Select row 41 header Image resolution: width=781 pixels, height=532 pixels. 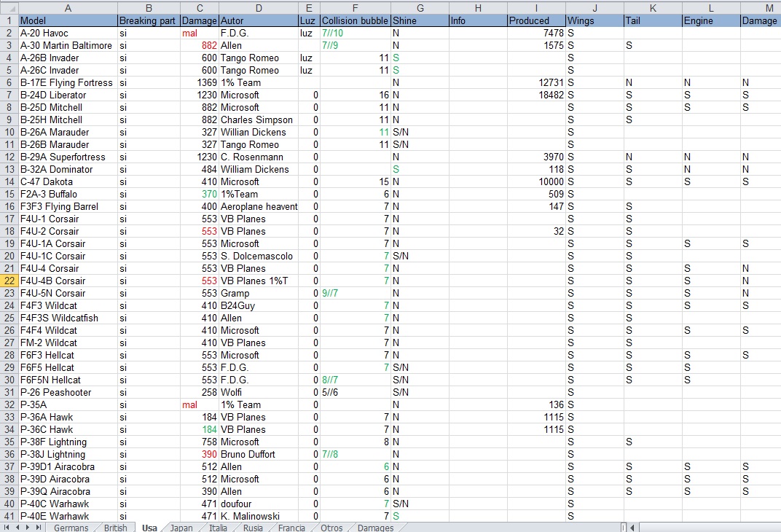click(x=9, y=516)
